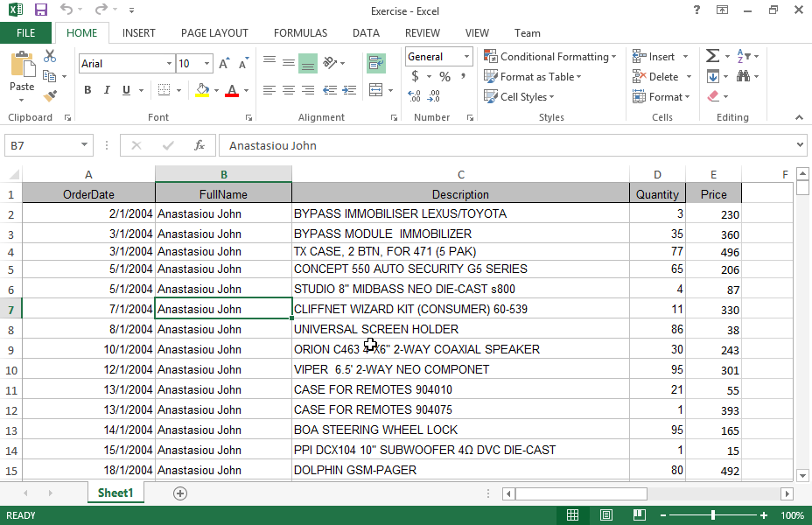This screenshot has height=525, width=812.
Task: Open the FORMULAS ribbon tab
Action: point(300,33)
